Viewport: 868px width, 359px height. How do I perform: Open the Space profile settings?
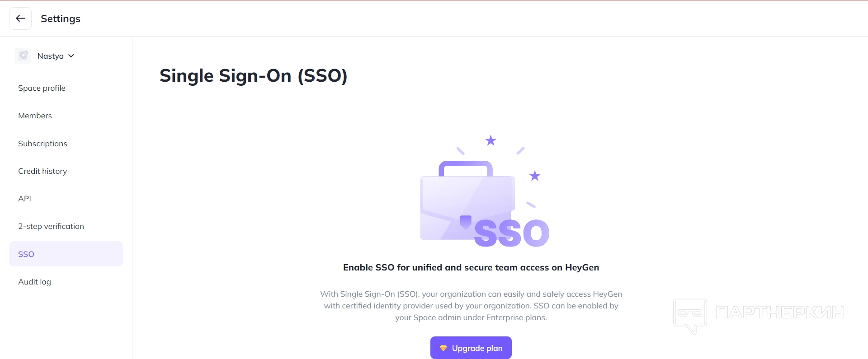click(42, 88)
